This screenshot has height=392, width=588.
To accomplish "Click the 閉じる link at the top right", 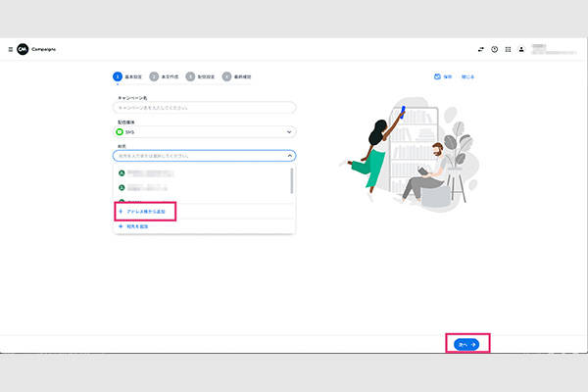I will (x=467, y=76).
